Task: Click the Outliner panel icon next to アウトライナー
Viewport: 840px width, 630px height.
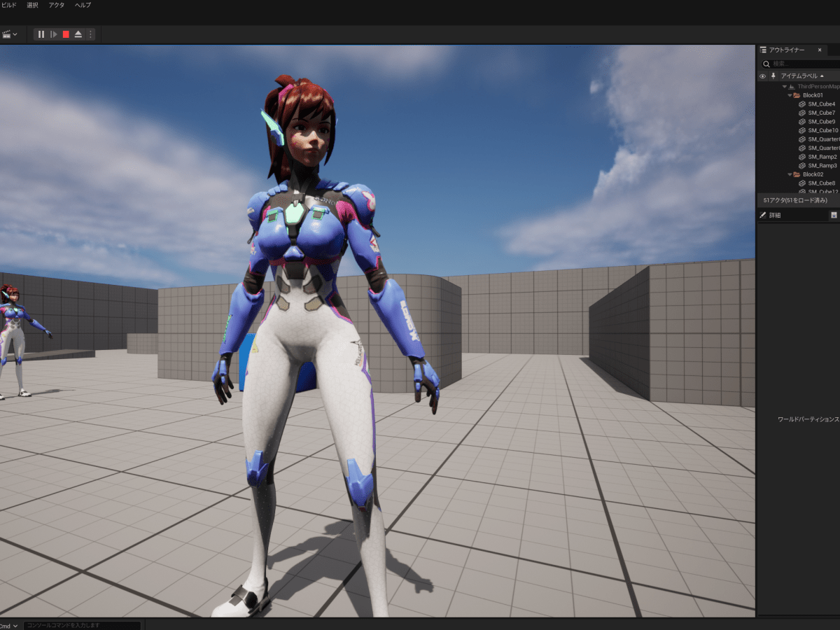Action: [x=763, y=50]
